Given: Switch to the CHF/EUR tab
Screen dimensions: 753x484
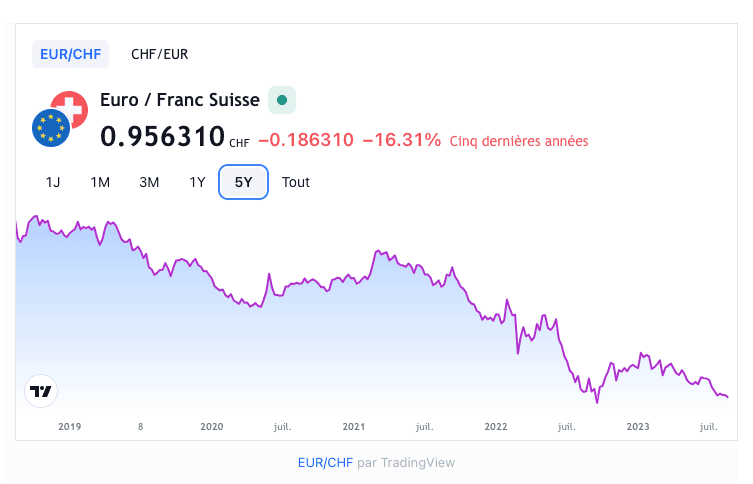Looking at the screenshot, I should coord(160,54).
